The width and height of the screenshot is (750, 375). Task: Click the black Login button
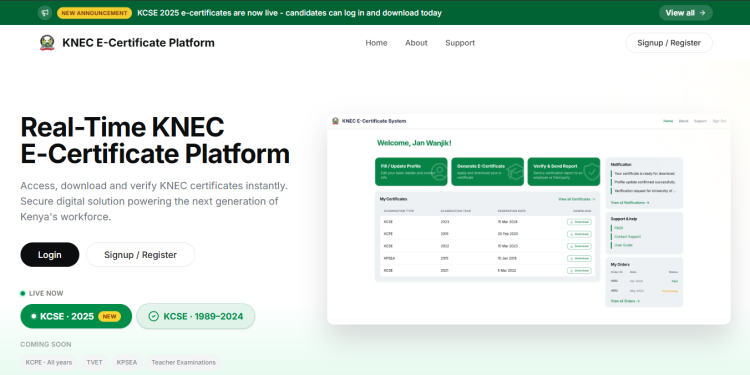50,254
